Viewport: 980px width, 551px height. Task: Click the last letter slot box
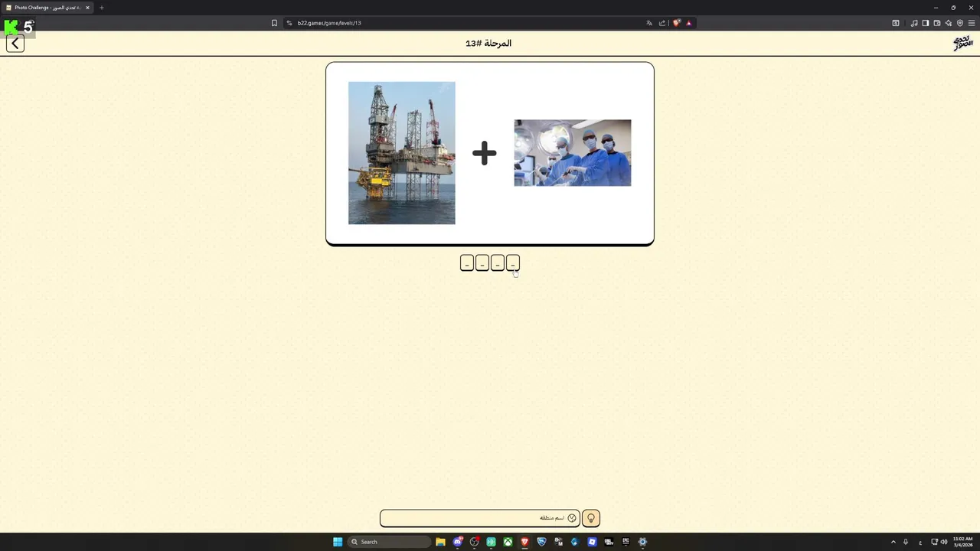(513, 263)
